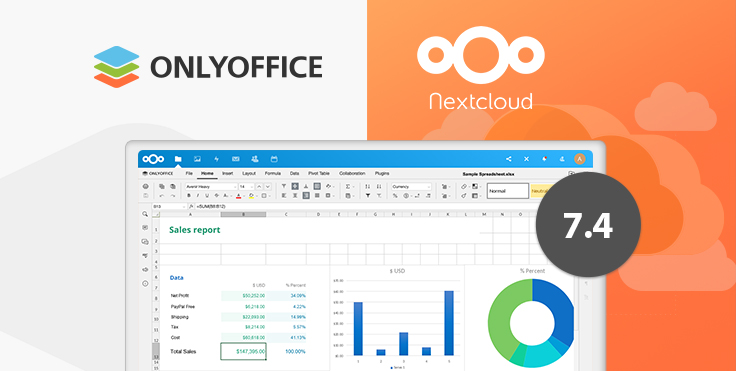Toggle underline formatting
The height and width of the screenshot is (371, 736).
[x=207, y=196]
